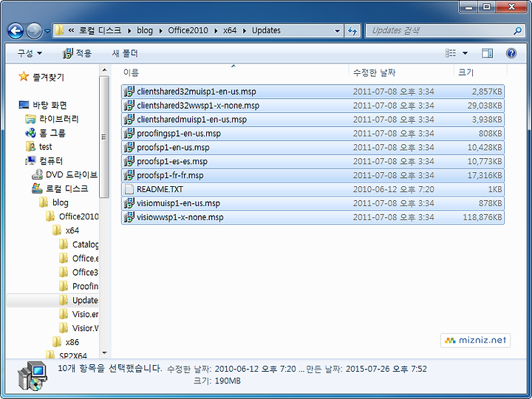Open Help with the question mark icon
This screenshot has height=399, width=532.
[511, 53]
